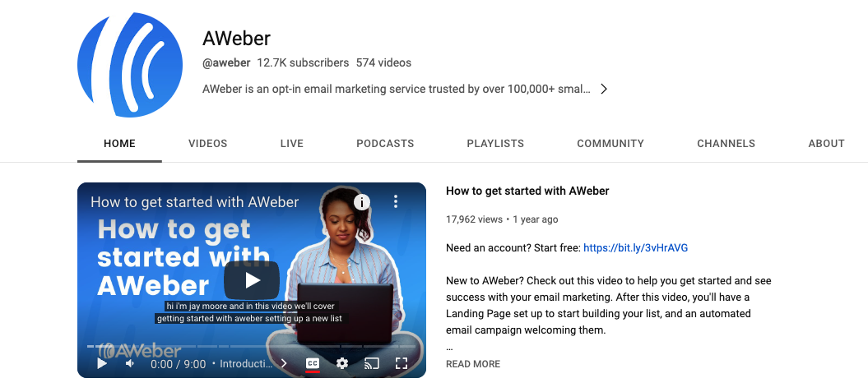Screen dimensions: 868x392
Task: Switch to the VIDEOS tab
Action: click(207, 143)
